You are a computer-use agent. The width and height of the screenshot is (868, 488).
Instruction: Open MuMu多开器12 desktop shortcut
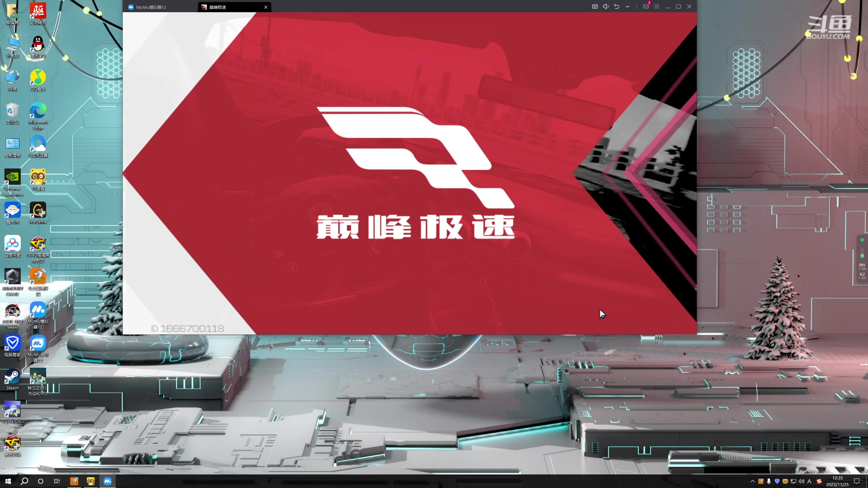point(38,349)
